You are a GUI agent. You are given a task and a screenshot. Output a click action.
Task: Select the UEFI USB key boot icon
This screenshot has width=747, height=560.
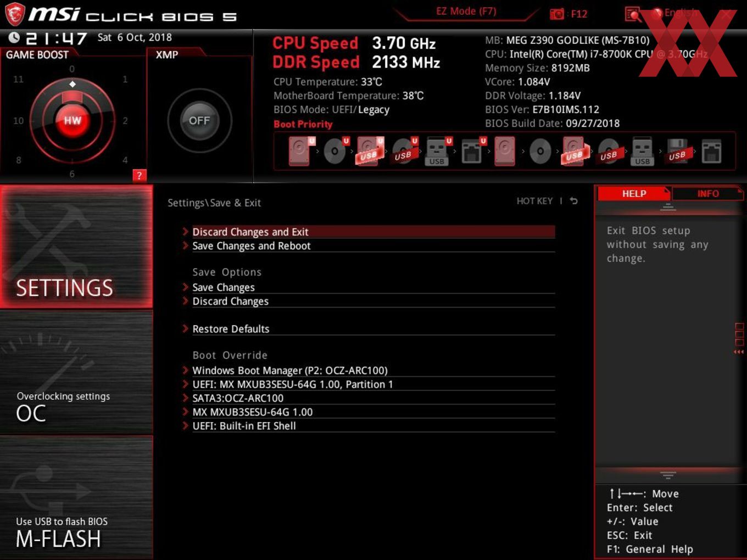click(x=438, y=150)
